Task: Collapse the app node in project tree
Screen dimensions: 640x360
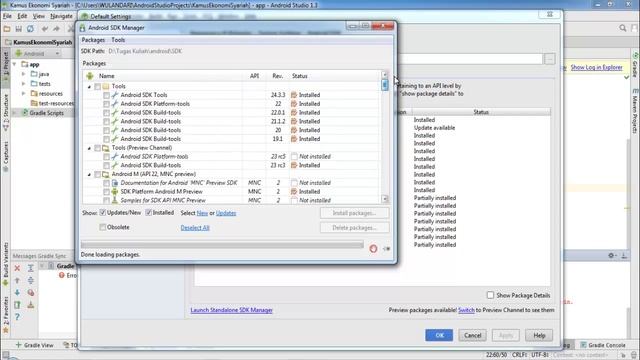Action: pyautogui.click(x=15, y=64)
